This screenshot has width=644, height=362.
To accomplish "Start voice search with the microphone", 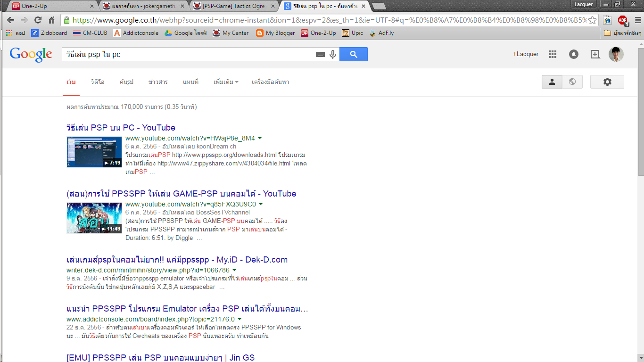I will coord(333,54).
